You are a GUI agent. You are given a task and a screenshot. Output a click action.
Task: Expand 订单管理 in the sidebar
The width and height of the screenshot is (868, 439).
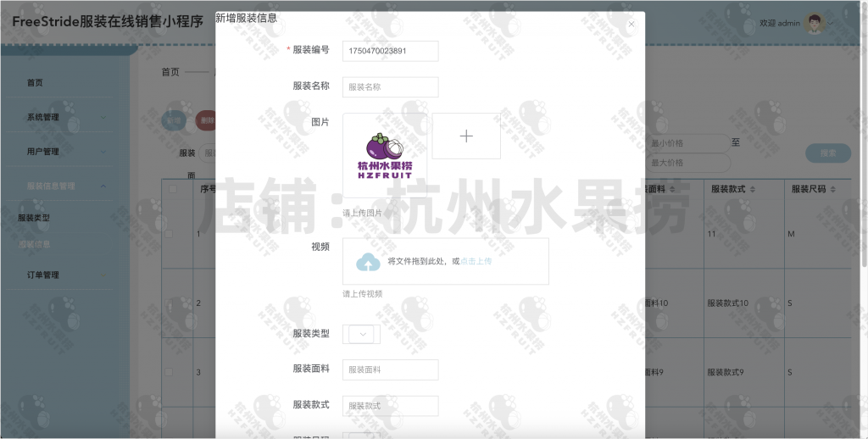60,275
